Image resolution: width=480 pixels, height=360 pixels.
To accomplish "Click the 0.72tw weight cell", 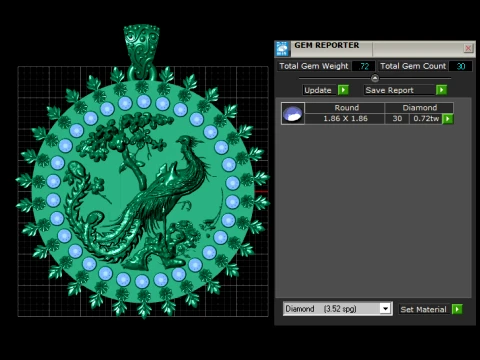I will tap(426, 119).
